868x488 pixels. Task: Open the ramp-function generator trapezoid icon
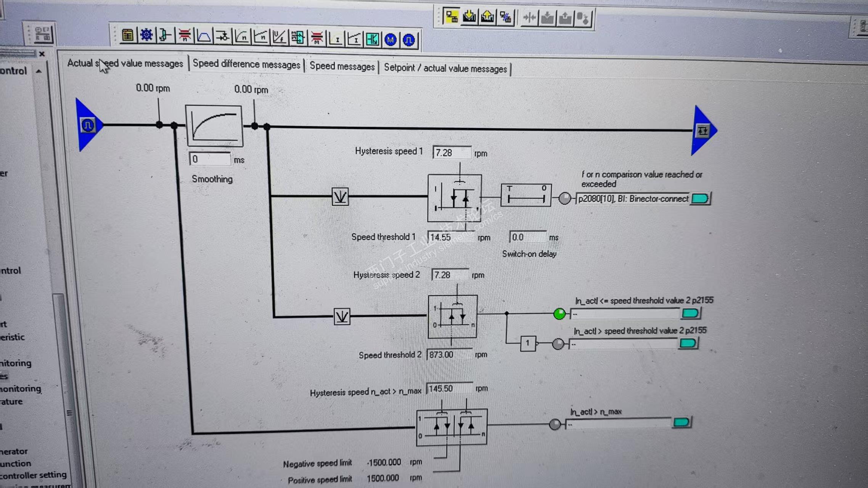pyautogui.click(x=204, y=37)
